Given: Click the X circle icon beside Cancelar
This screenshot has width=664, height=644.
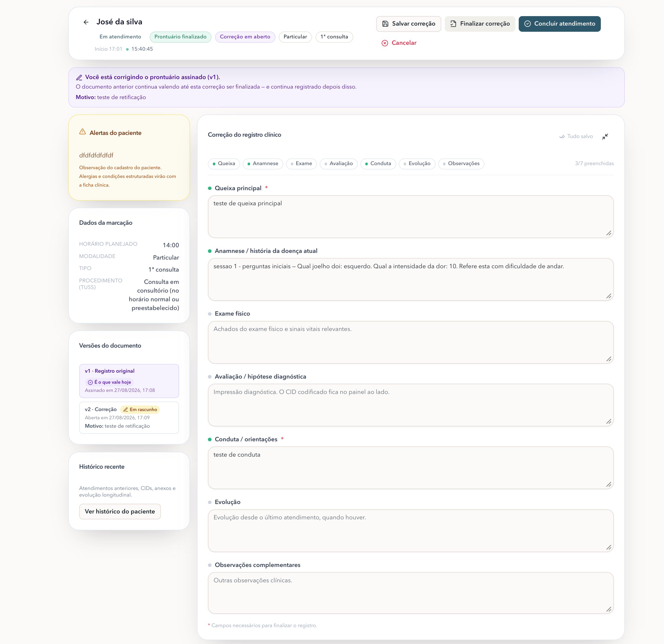Looking at the screenshot, I should [x=385, y=43].
